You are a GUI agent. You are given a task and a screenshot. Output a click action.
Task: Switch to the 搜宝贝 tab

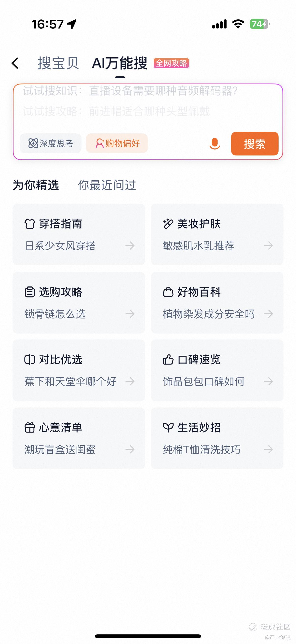click(x=58, y=63)
